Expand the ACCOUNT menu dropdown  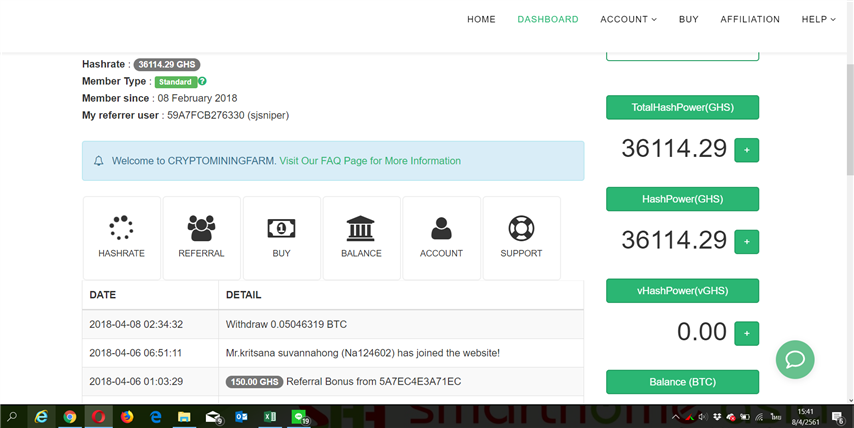pyautogui.click(x=629, y=19)
